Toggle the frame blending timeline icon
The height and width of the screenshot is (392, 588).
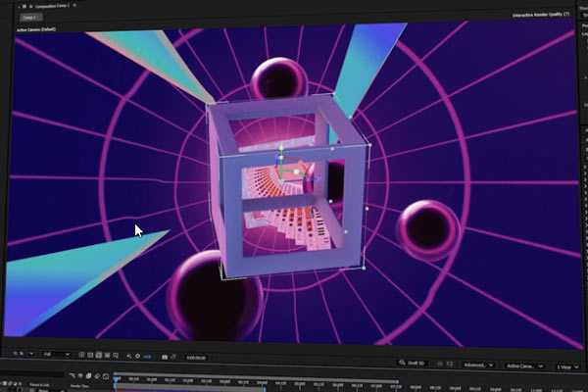(x=97, y=375)
